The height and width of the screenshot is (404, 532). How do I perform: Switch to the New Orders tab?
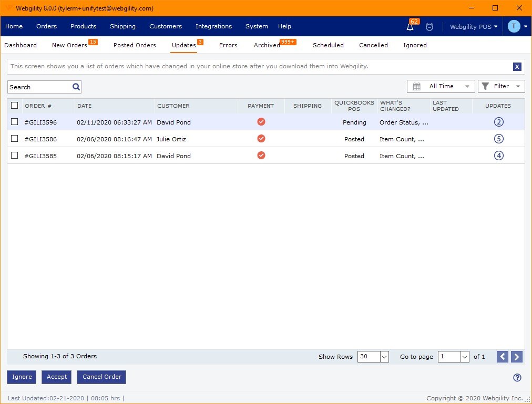[69, 46]
